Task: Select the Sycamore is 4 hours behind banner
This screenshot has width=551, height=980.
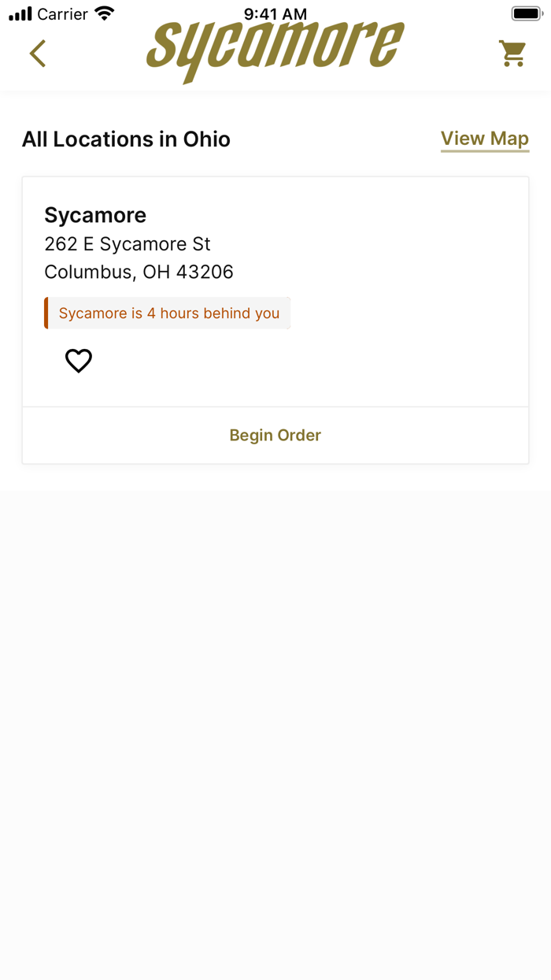Action: [168, 313]
